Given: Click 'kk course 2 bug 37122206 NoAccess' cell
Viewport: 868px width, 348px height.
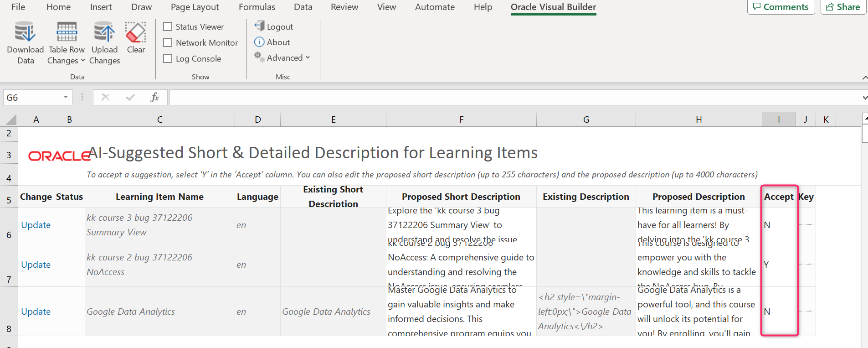Looking at the screenshot, I should coord(160,265).
